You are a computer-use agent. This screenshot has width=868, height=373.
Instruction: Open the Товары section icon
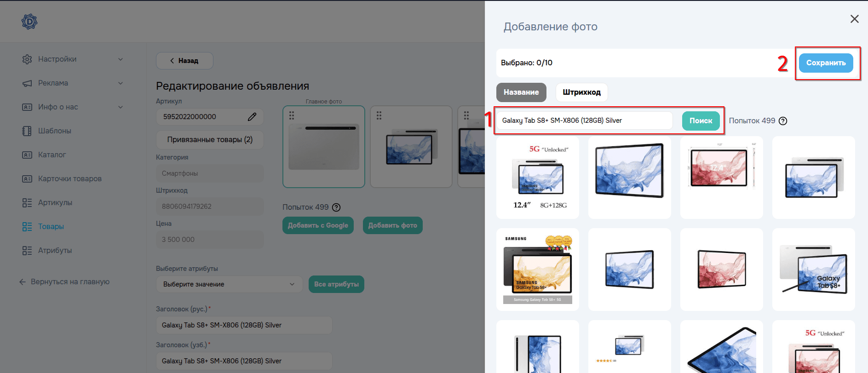27,227
